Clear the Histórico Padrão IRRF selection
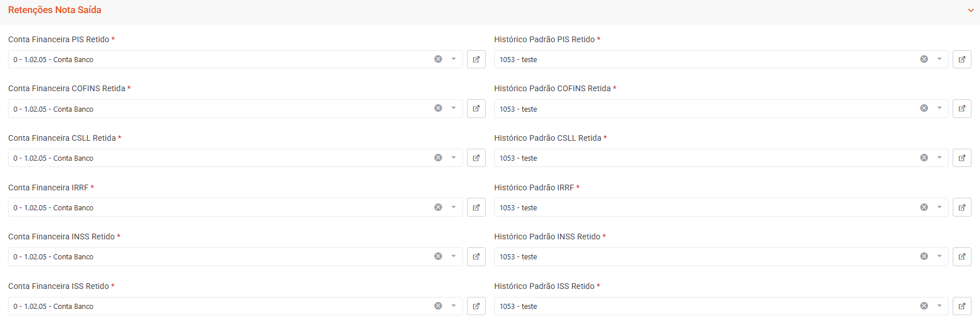This screenshot has height=322, width=980. (924, 207)
